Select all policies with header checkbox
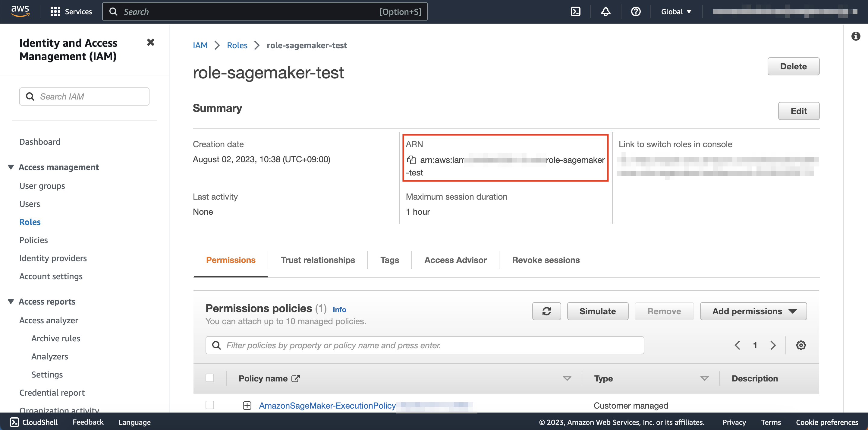This screenshot has width=868, height=430. (x=209, y=378)
